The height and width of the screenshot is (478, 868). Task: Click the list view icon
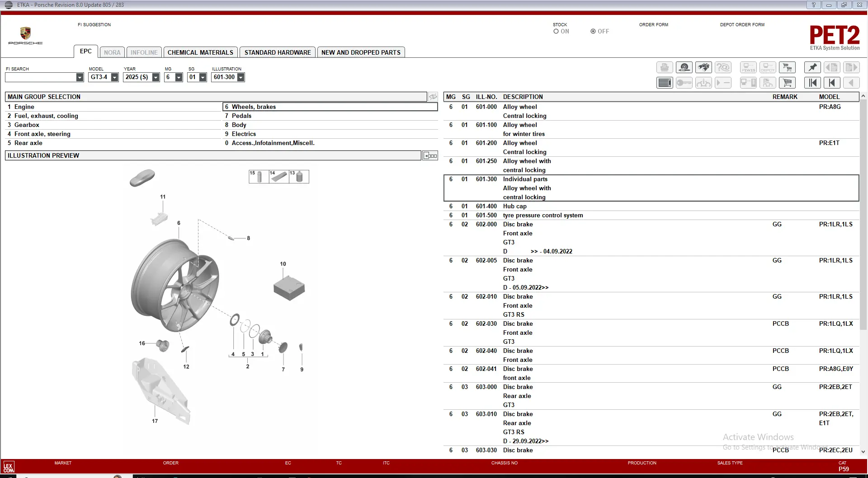(x=665, y=83)
